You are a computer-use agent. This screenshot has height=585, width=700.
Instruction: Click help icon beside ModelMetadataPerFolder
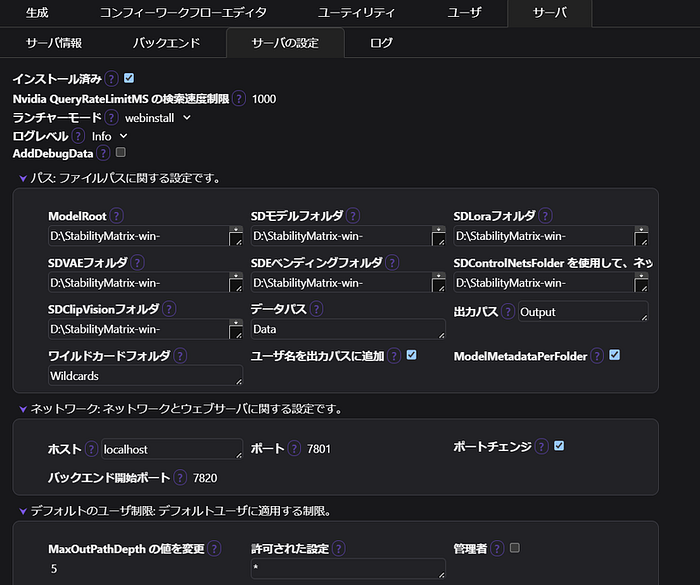click(x=597, y=356)
